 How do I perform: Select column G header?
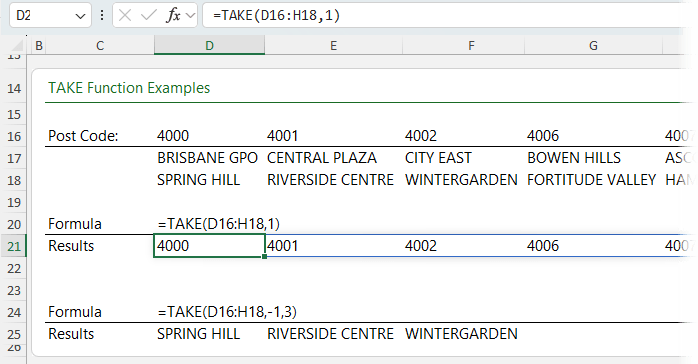(x=593, y=45)
